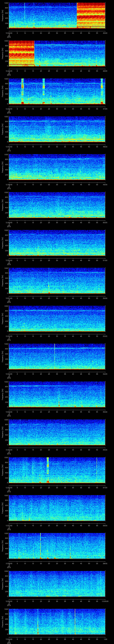Open the spectrogram panel starting at 12:58:00

(x=57, y=546)
